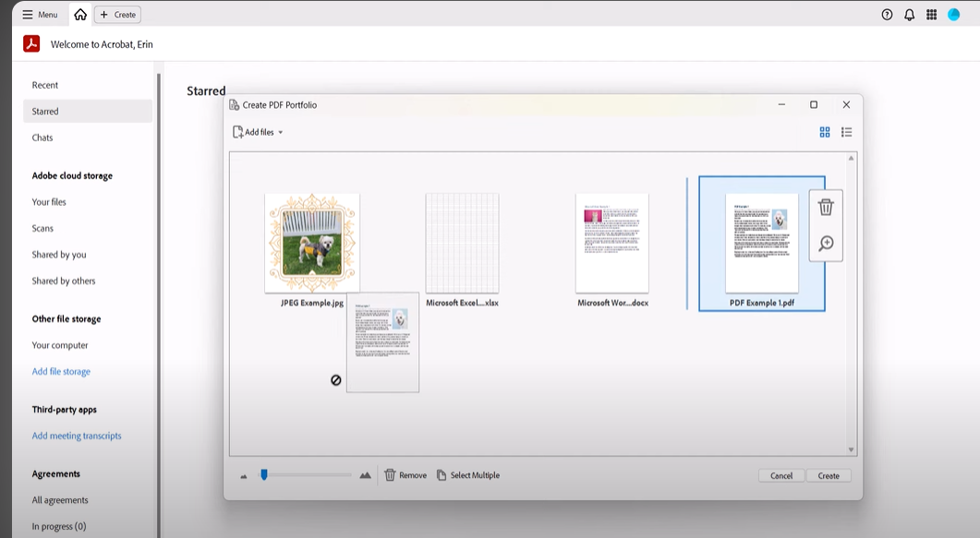The image size is (980, 538).
Task: Click the Home icon in top bar
Action: pos(80,14)
